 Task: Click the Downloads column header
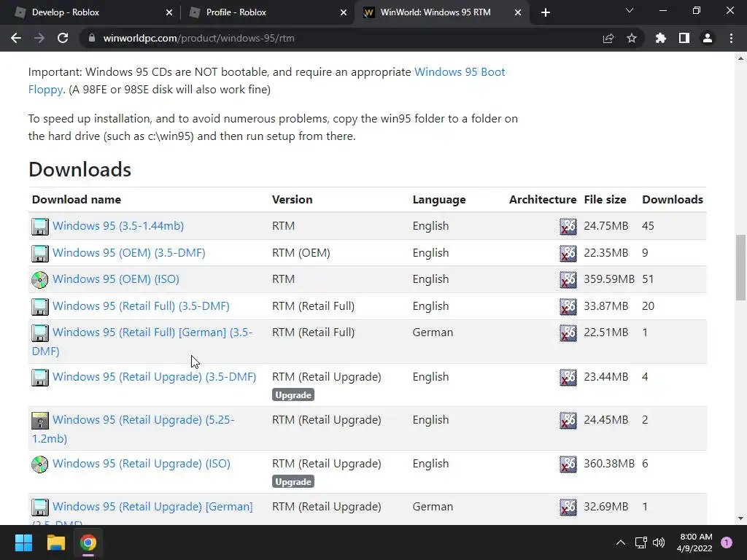pos(672,200)
